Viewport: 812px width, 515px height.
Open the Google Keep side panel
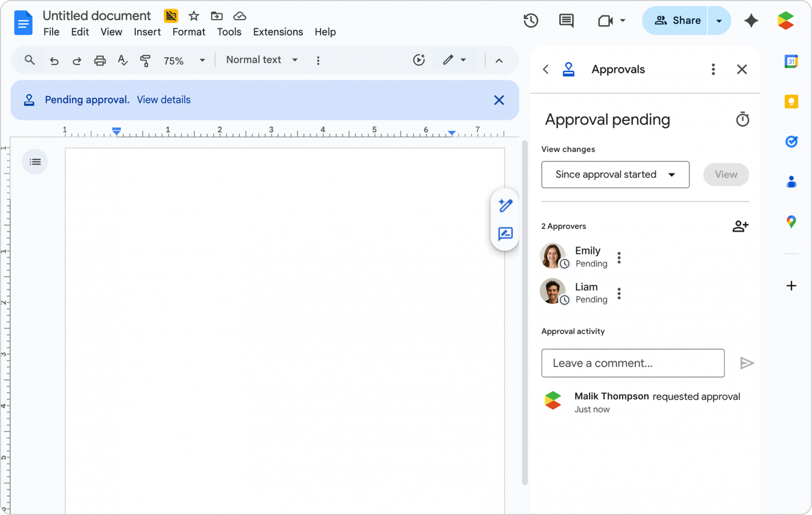[x=791, y=101]
